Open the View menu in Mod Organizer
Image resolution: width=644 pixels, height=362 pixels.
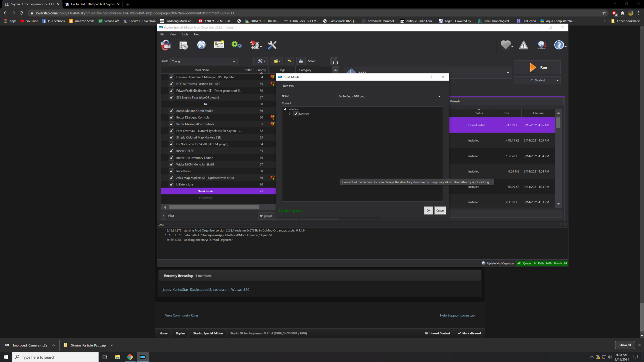173,34
